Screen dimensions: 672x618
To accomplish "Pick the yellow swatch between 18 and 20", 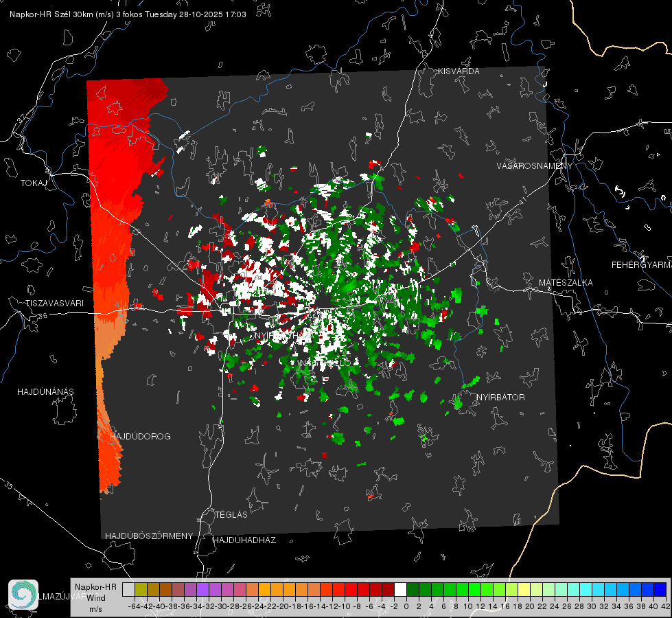I will coord(524,589).
